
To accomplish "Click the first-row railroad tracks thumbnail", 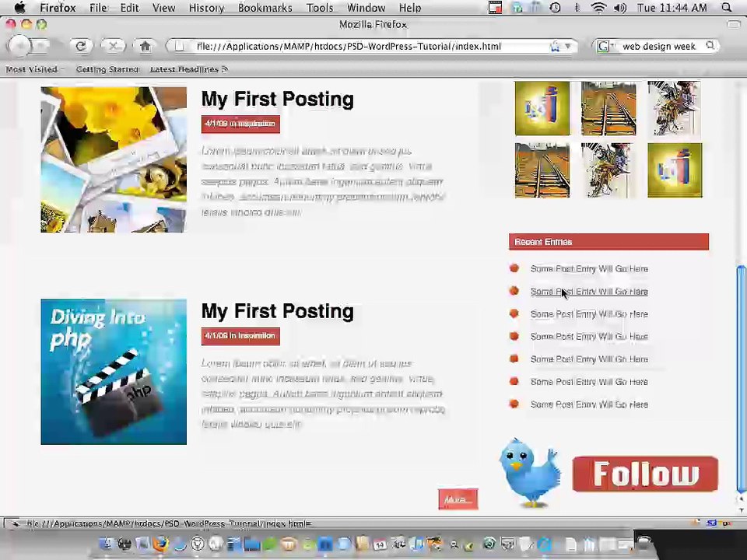I will click(608, 108).
